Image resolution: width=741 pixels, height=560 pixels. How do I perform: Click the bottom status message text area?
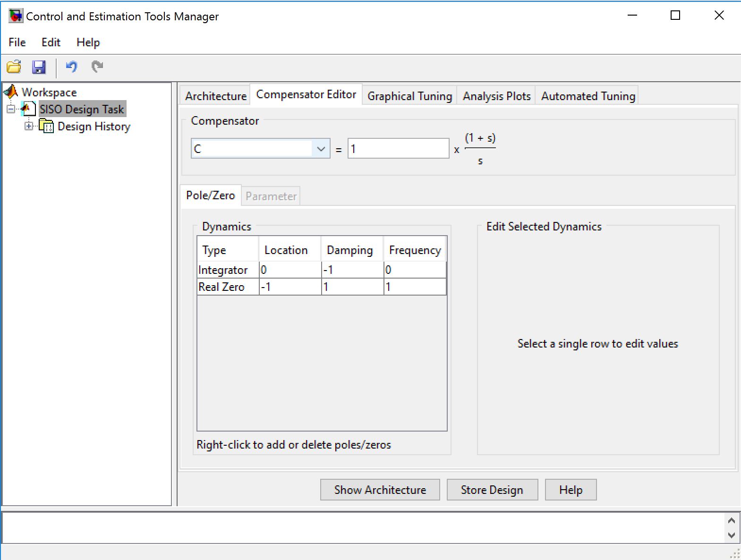coord(364,528)
